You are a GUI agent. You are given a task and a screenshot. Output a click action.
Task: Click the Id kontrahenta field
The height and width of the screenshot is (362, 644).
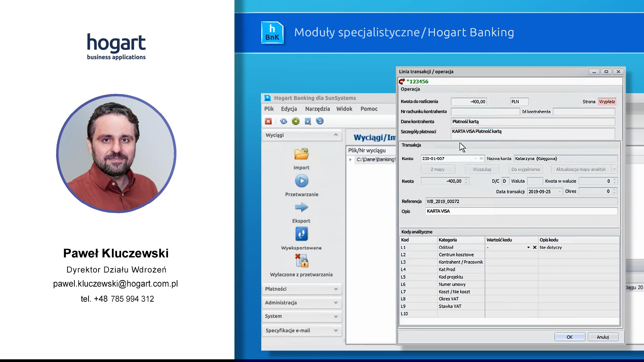tap(584, 112)
